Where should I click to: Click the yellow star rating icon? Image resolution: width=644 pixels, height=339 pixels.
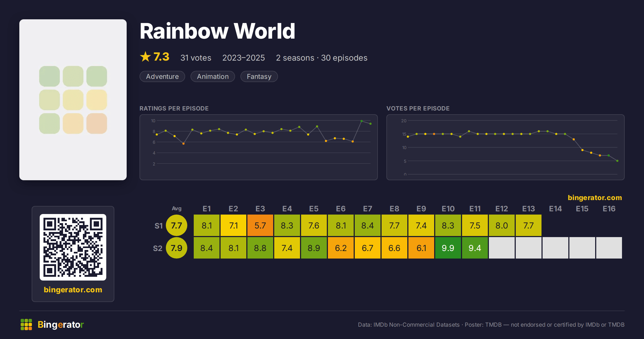(145, 57)
